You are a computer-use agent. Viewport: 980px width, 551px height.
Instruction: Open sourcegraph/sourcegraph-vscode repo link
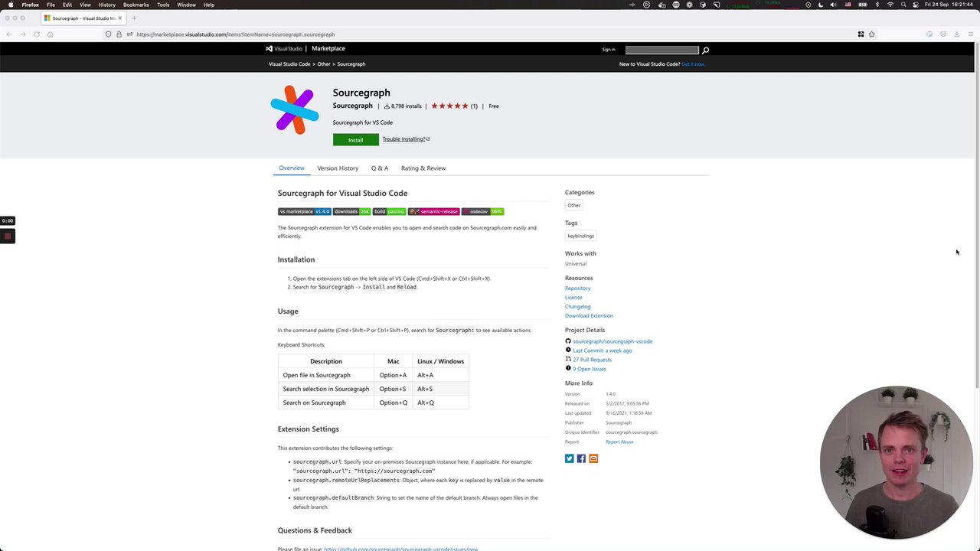click(x=612, y=341)
